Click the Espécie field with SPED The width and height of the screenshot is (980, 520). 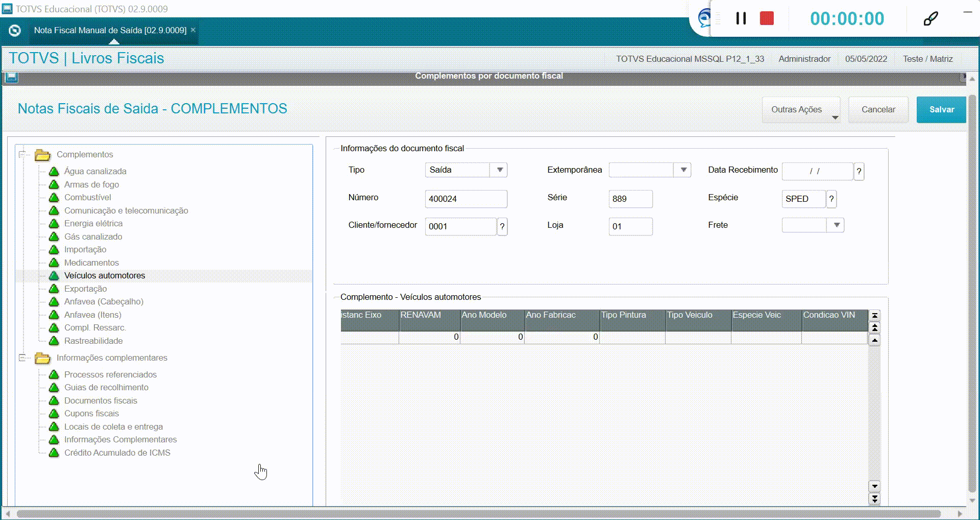tap(803, 199)
